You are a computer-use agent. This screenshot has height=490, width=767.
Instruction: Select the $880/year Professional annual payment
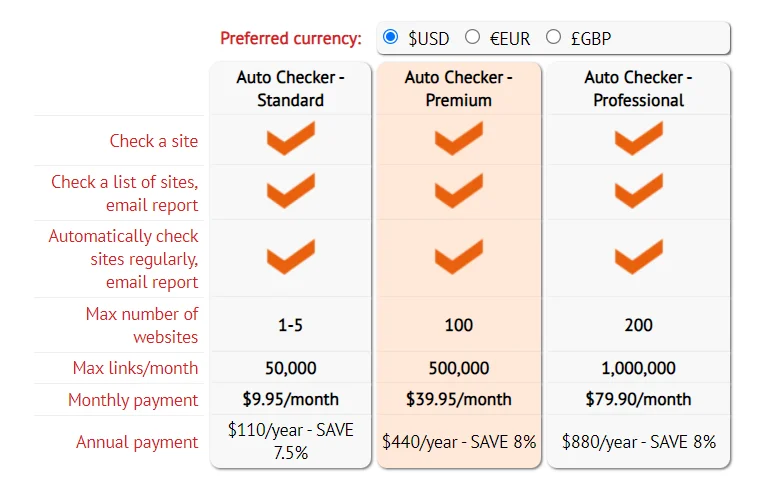click(x=638, y=442)
